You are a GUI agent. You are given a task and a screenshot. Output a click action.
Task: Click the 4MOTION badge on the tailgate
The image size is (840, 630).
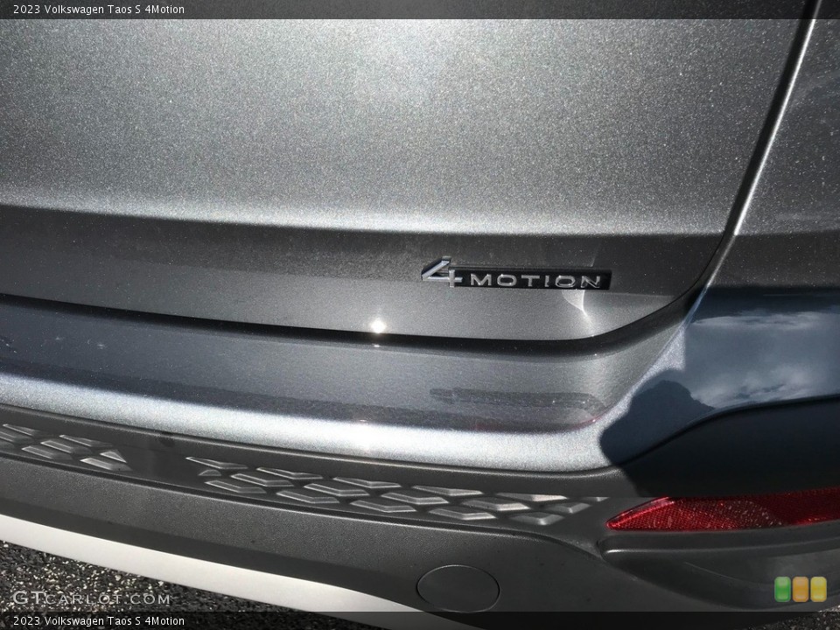click(x=515, y=274)
